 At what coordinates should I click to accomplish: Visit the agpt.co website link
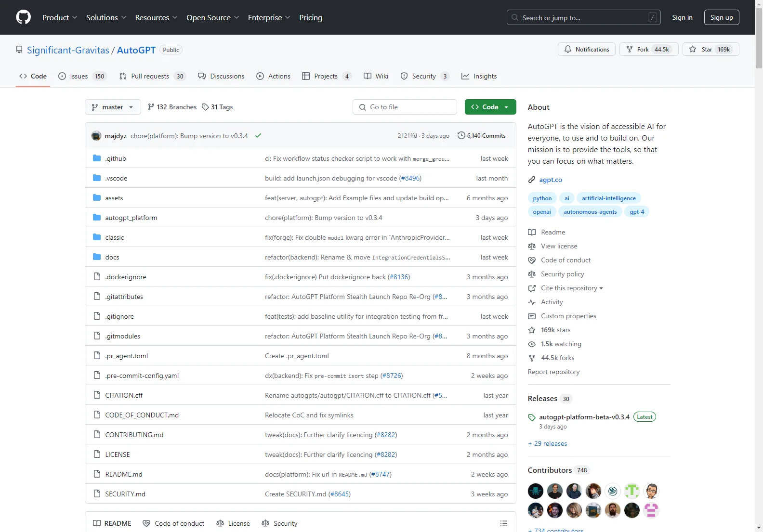click(x=551, y=180)
